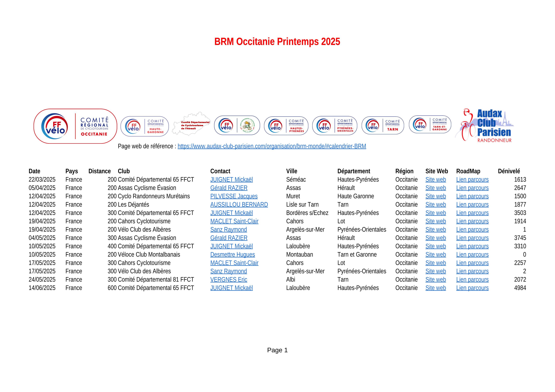Select Ville cell Séméac
Screen dimensions: 555x392
coord(296,179)
